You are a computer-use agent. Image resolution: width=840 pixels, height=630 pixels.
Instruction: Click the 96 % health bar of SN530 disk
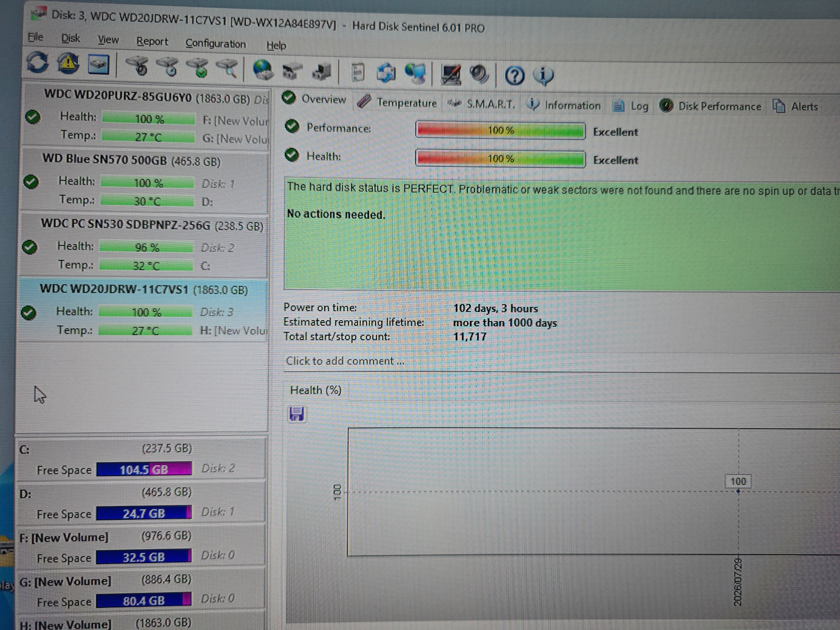tap(147, 248)
